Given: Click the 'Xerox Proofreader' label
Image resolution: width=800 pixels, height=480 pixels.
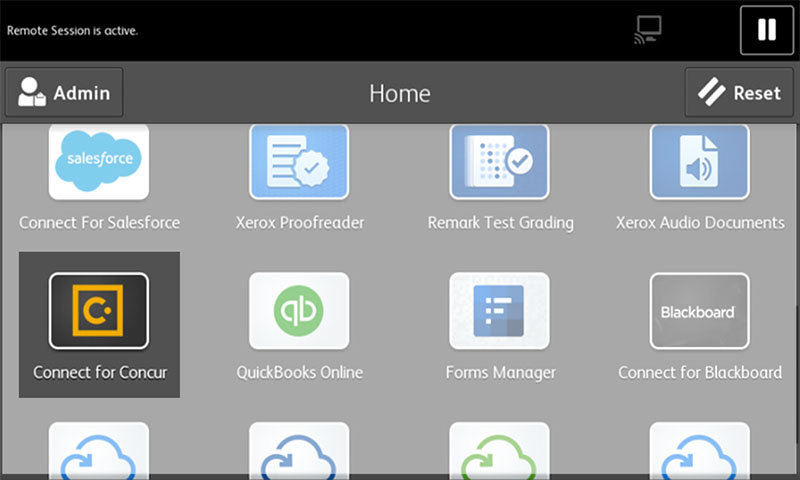Looking at the screenshot, I should [x=300, y=222].
